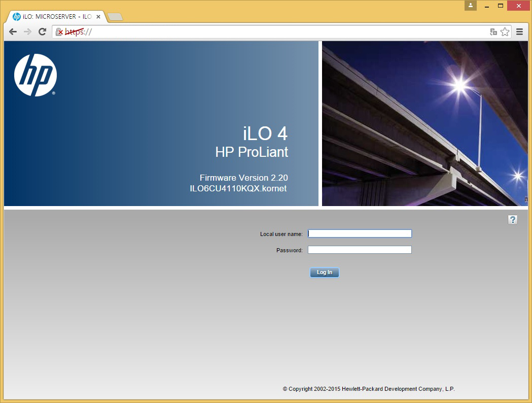Minimize the Chrome window
The height and width of the screenshot is (403, 532).
pos(487,6)
